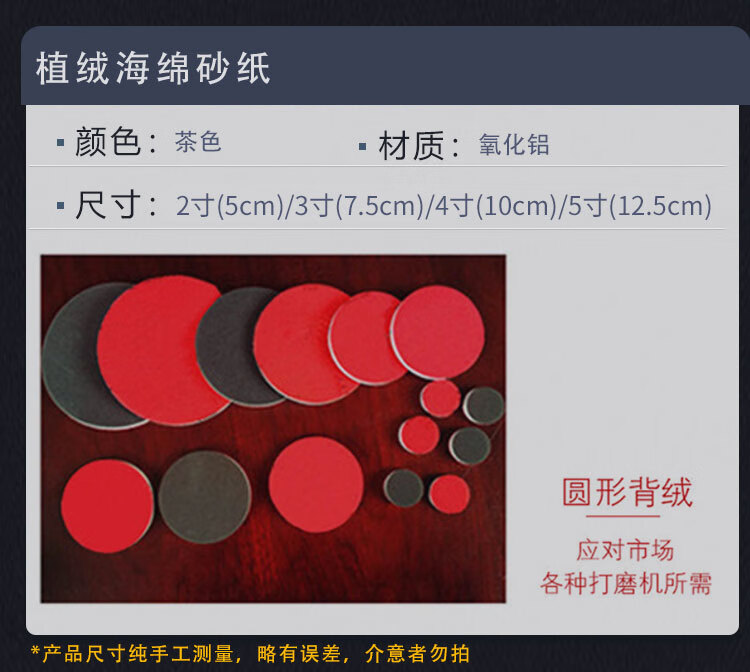
Task: Click the 5寸(12.5cm) size option
Action: point(640,206)
